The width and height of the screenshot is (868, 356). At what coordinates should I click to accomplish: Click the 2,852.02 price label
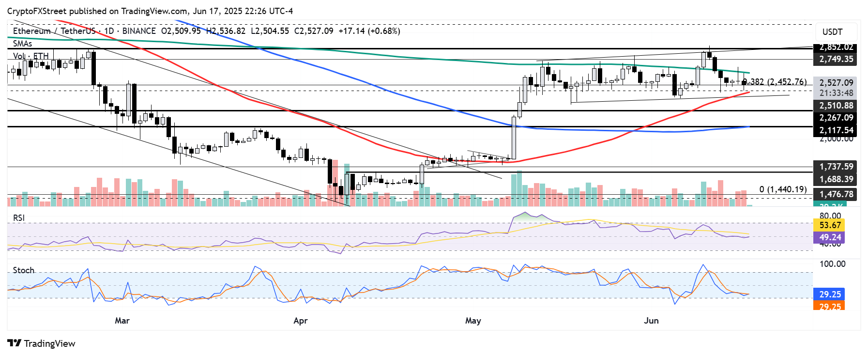(x=836, y=47)
